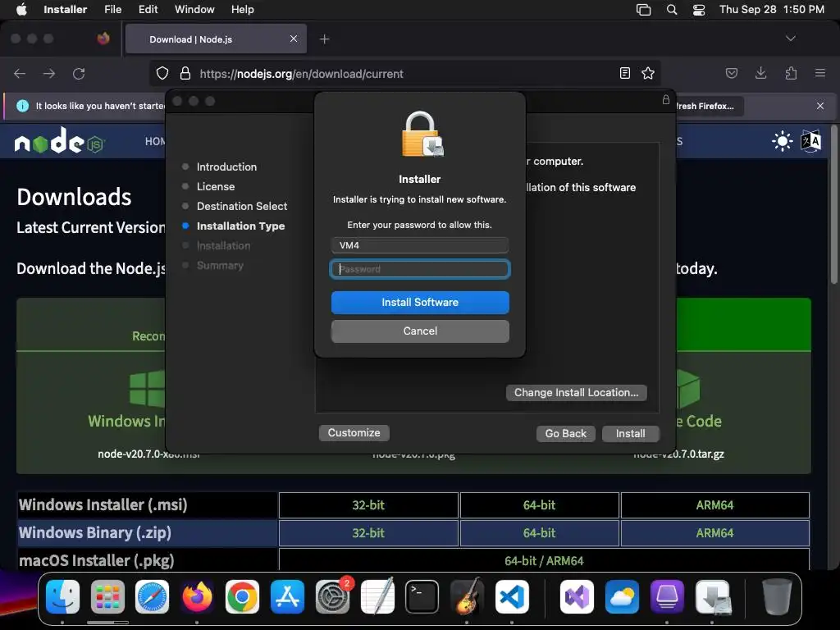Bookmark this page with the star icon

click(648, 73)
